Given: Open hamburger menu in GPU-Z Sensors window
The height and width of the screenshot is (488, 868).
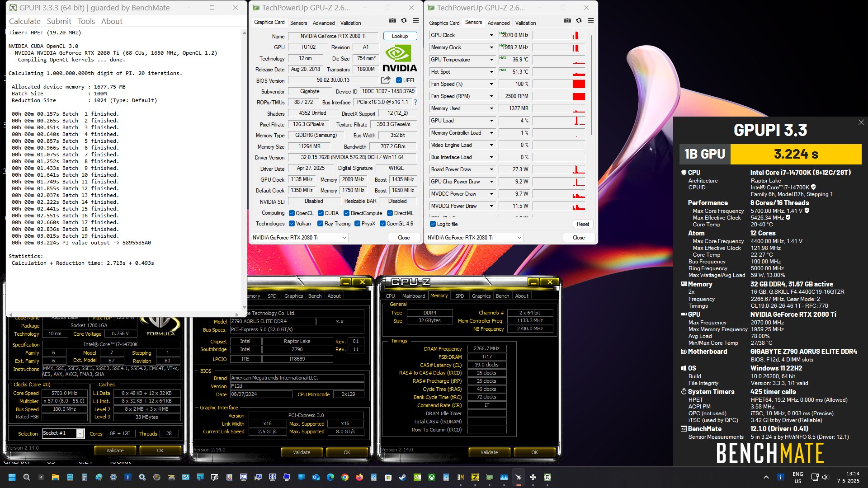Looking at the screenshot, I should 590,21.
